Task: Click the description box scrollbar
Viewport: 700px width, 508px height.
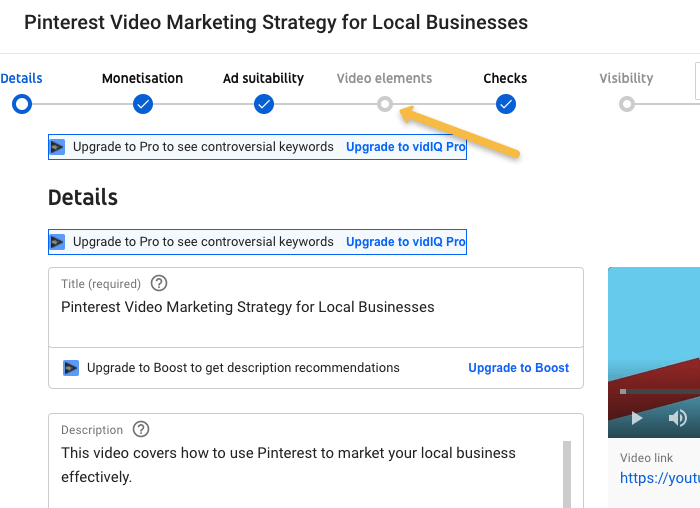Action: pos(567,475)
